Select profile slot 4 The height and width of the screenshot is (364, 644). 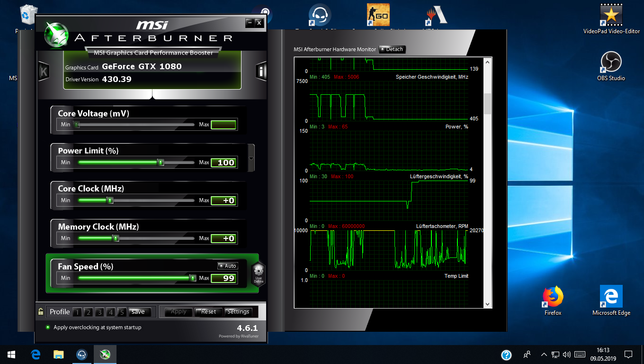110,312
